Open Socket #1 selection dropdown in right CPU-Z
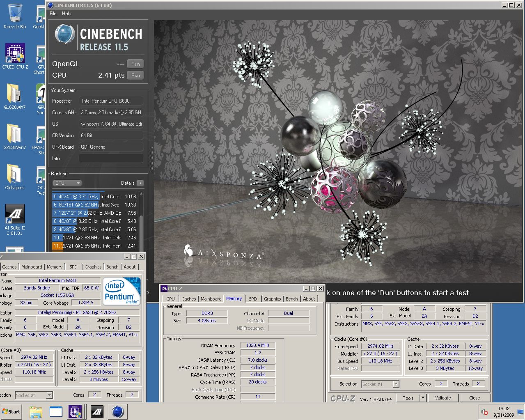525x420 pixels. (x=381, y=384)
